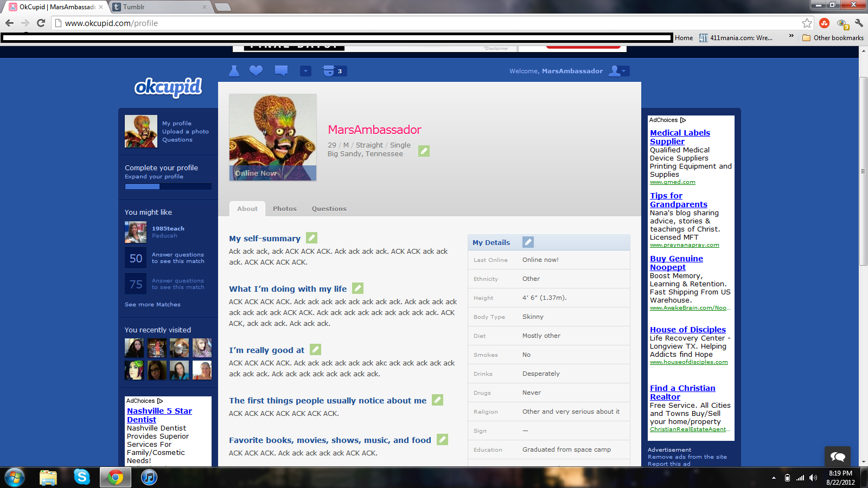Click Report this ad link
Viewport: 868px width, 488px height.
point(669,464)
